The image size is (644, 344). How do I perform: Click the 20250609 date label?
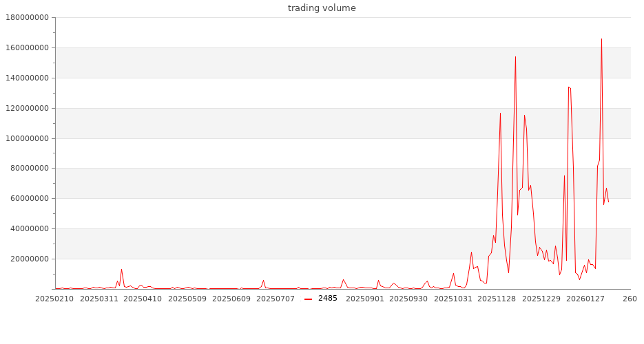[x=231, y=299]
